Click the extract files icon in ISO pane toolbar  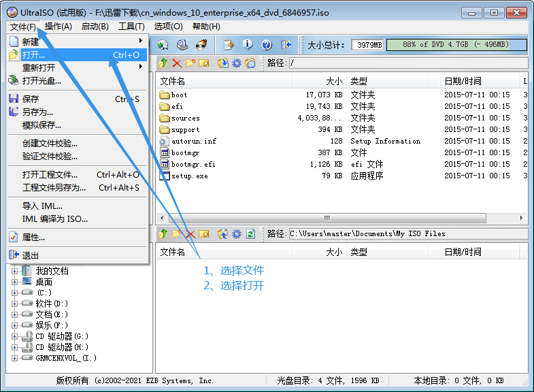223,63
